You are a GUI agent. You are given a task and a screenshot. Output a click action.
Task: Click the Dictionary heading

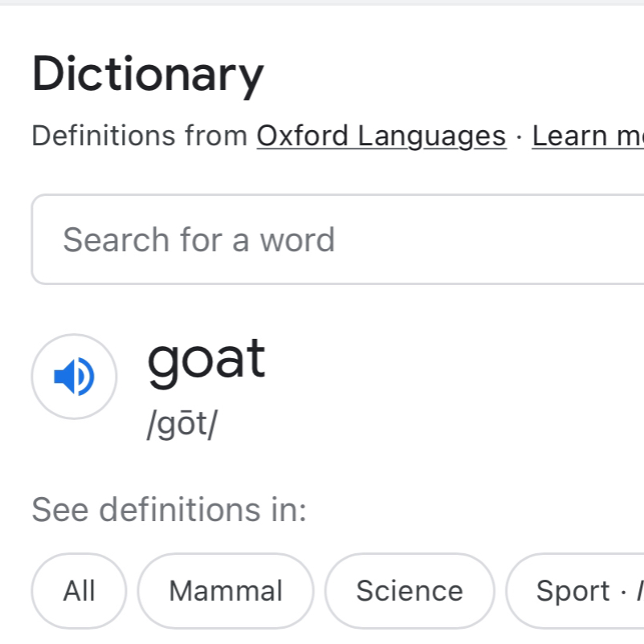[148, 74]
